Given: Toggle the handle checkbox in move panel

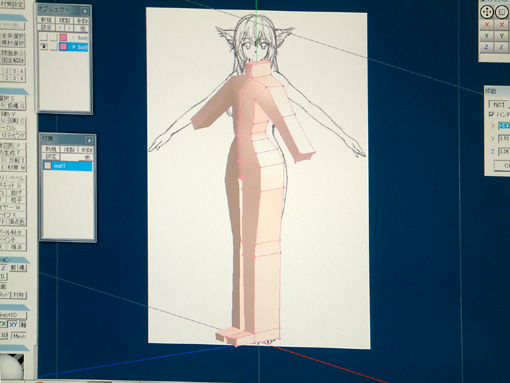Looking at the screenshot, I should tap(491, 114).
